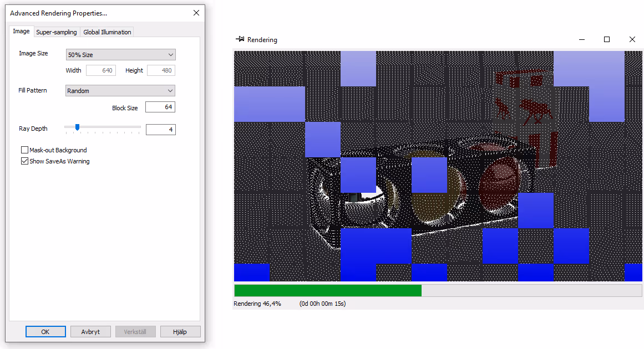Switch to the Global Illumination tab
Viewport: 644px width, 349px height.
[x=107, y=32]
